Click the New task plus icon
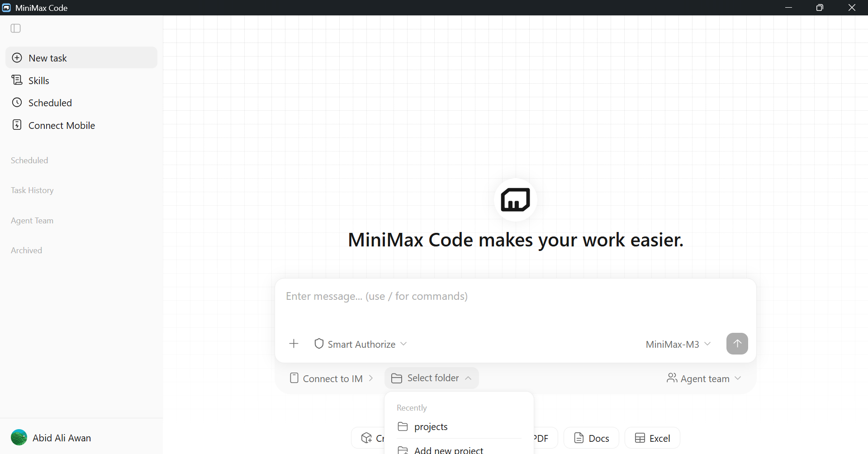Image resolution: width=868 pixels, height=454 pixels. click(17, 58)
